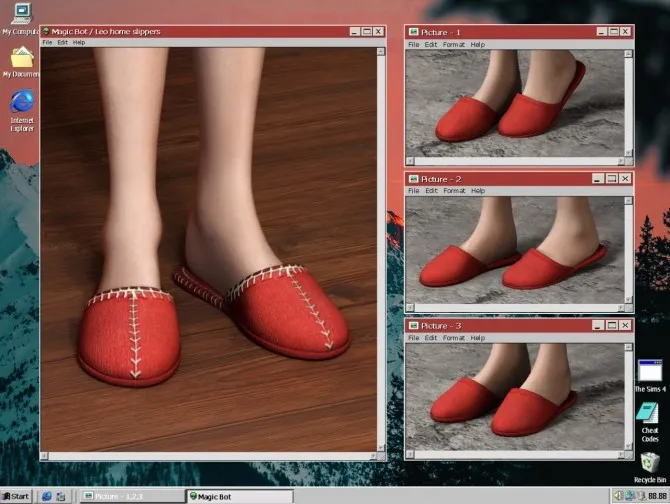Switch to the Picture - 1,2,3 taskbar button
670x504 pixels.
click(x=132, y=496)
